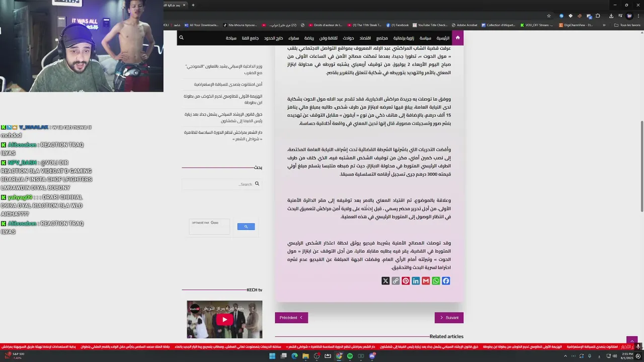Open the DigiCharmView bookmark
Viewport: 644px width, 362px height.
click(576, 25)
